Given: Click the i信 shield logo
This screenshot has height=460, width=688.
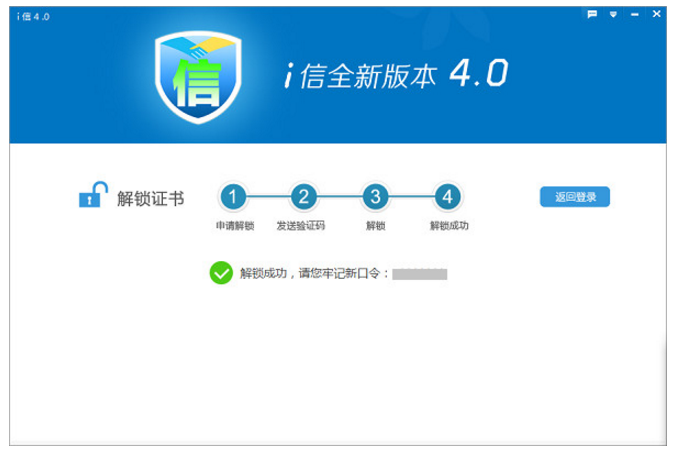Looking at the screenshot, I should point(198,77).
